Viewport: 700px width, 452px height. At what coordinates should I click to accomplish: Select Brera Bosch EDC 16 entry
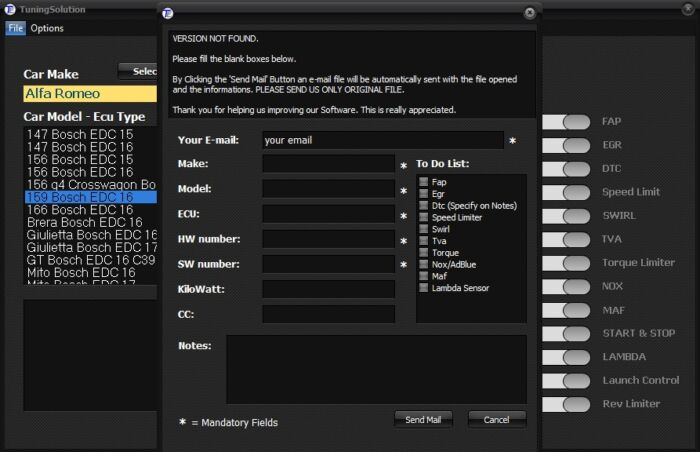coord(91,222)
